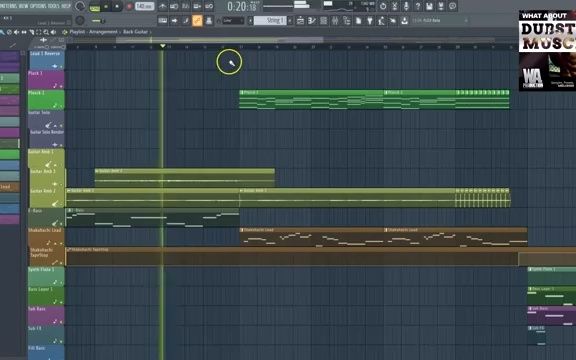Toggle the countdown-before-recording icon
Viewport: 576px width, 360px height.
coord(186,6)
